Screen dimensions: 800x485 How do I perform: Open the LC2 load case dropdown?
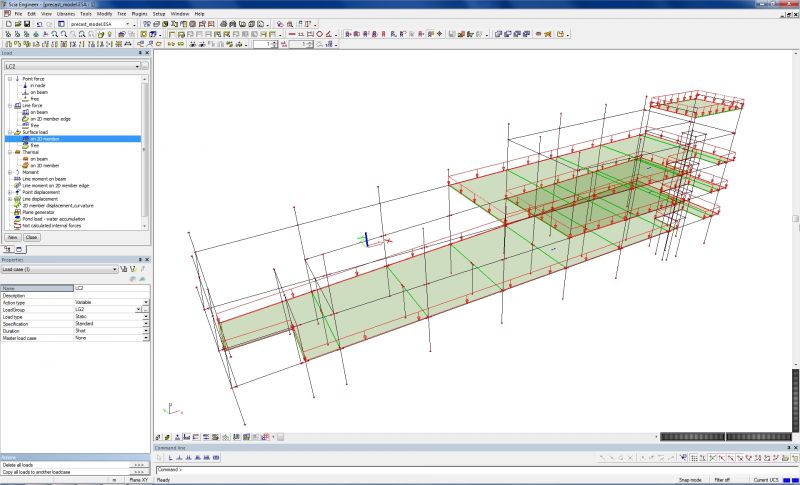[135, 66]
